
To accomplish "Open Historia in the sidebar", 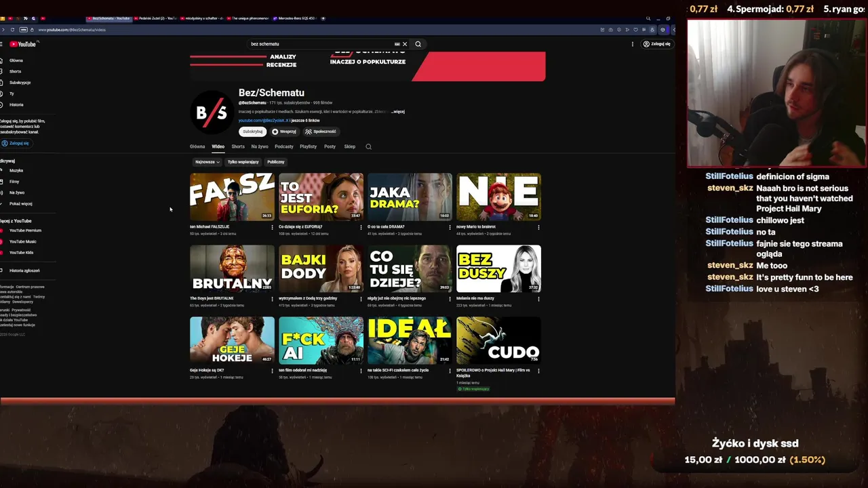I will [16, 104].
